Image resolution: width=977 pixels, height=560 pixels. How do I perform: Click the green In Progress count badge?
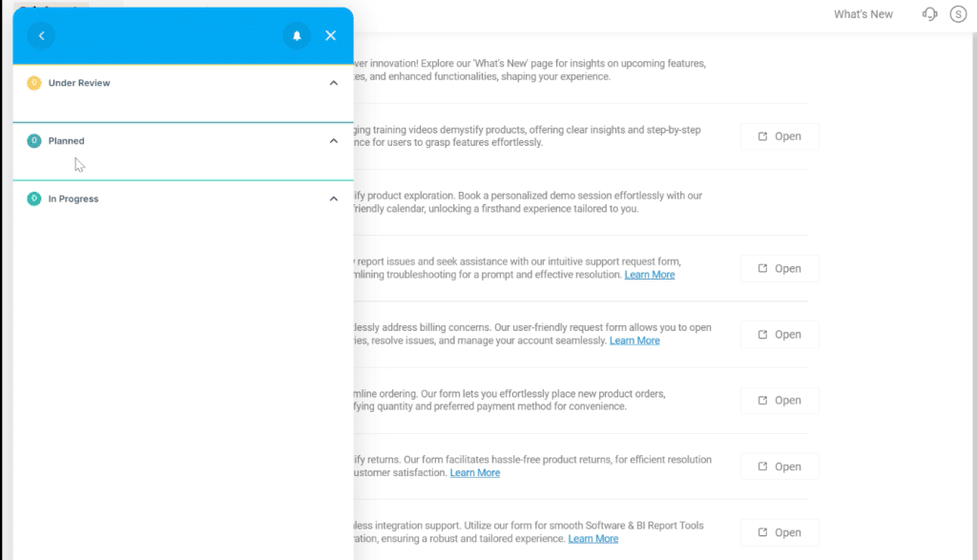pos(34,199)
